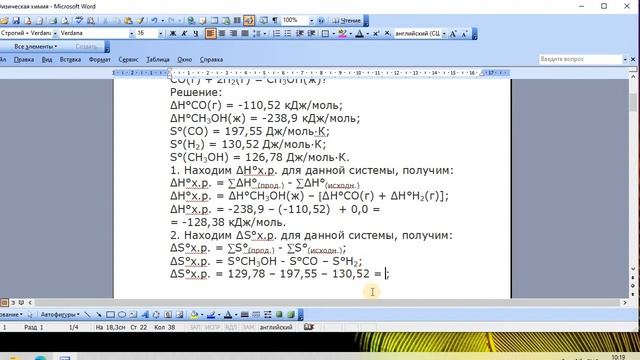The image size is (640, 360).
Task: Open the Borders dropdown arrow
Action: 333,33
